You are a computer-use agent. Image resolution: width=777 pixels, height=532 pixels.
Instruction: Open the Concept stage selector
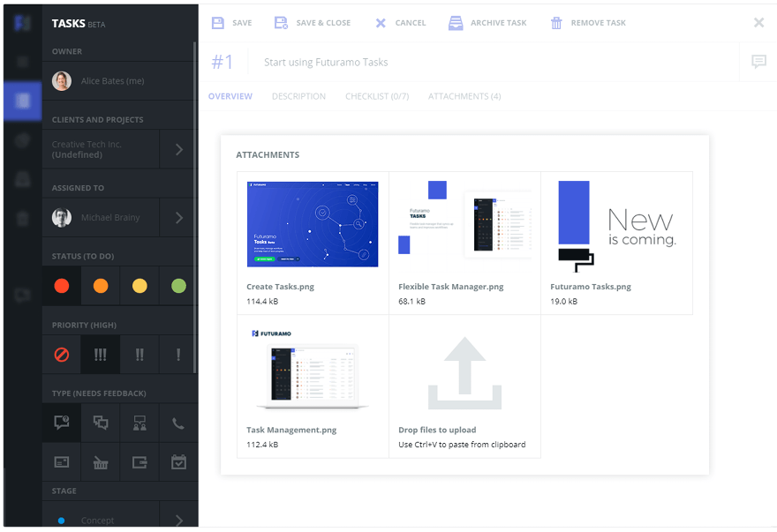click(101, 514)
